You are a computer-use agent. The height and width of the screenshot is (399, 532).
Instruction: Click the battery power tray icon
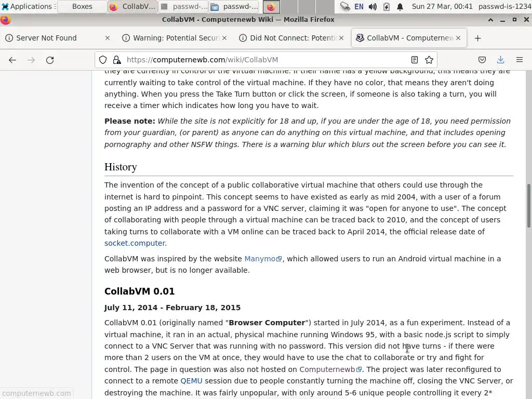click(x=386, y=6)
